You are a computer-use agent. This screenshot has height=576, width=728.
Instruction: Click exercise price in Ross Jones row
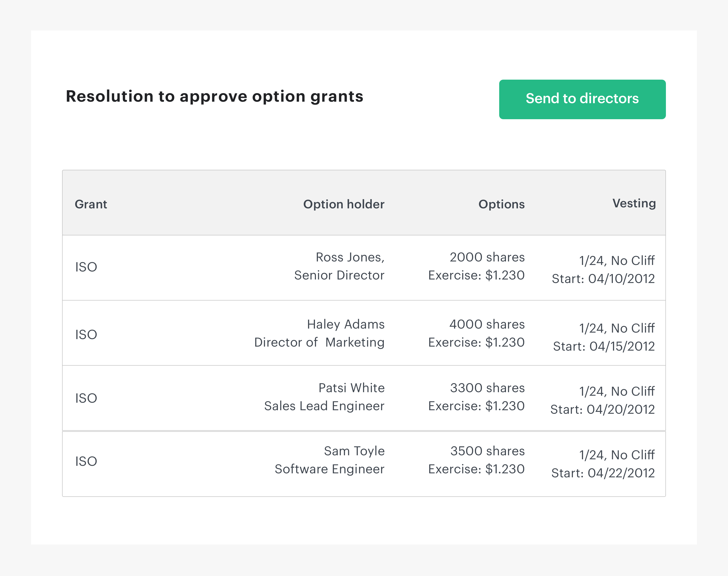[x=477, y=275]
